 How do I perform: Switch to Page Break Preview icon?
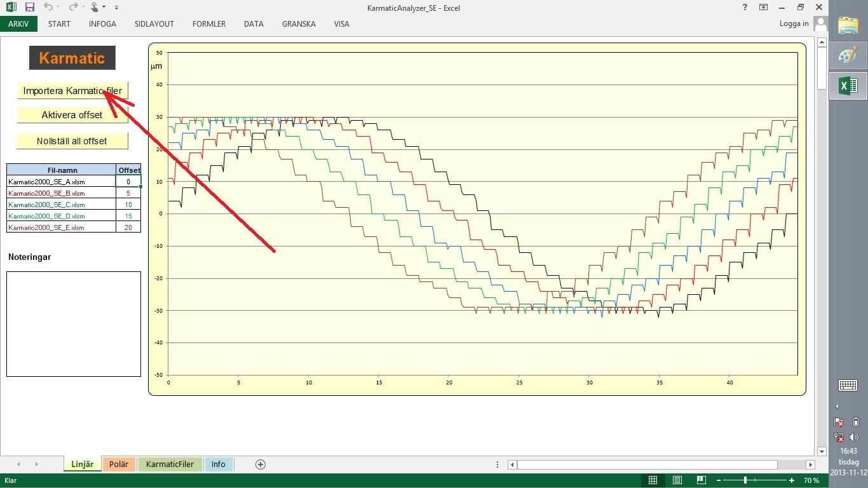tap(701, 480)
